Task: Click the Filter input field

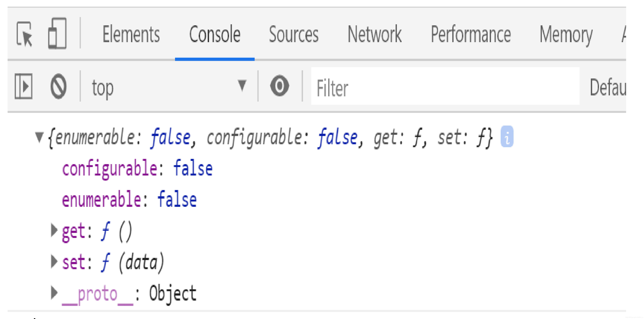Action: click(x=445, y=86)
